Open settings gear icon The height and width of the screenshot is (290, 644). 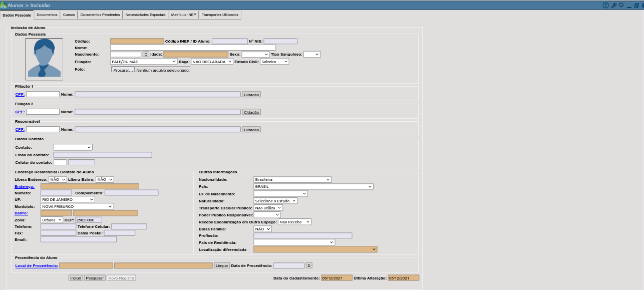[x=621, y=5]
